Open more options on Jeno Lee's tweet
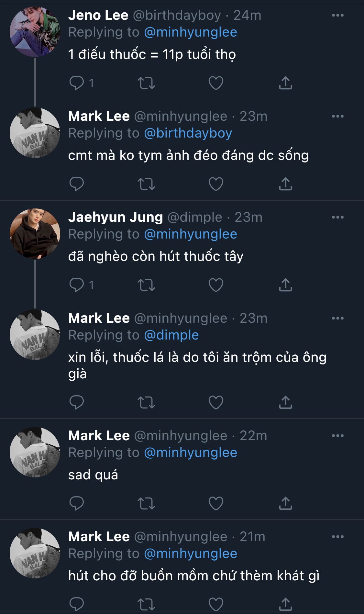 click(337, 15)
